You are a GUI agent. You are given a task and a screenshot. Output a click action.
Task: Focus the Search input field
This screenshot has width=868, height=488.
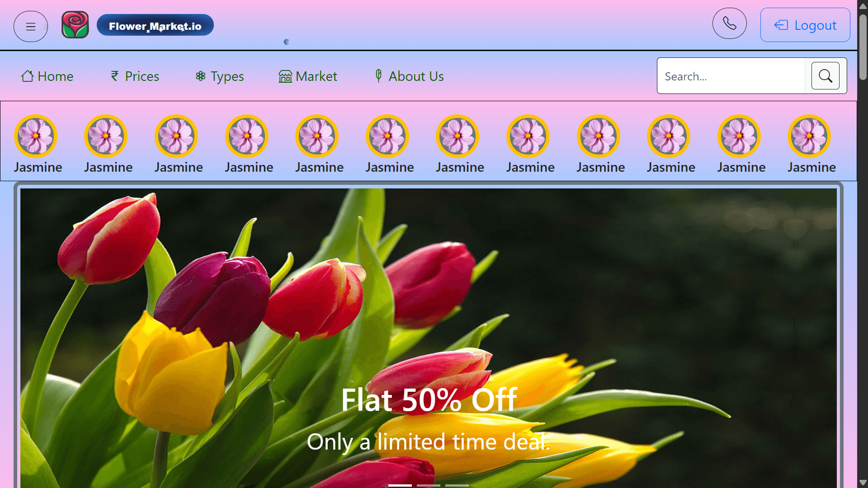pos(731,76)
